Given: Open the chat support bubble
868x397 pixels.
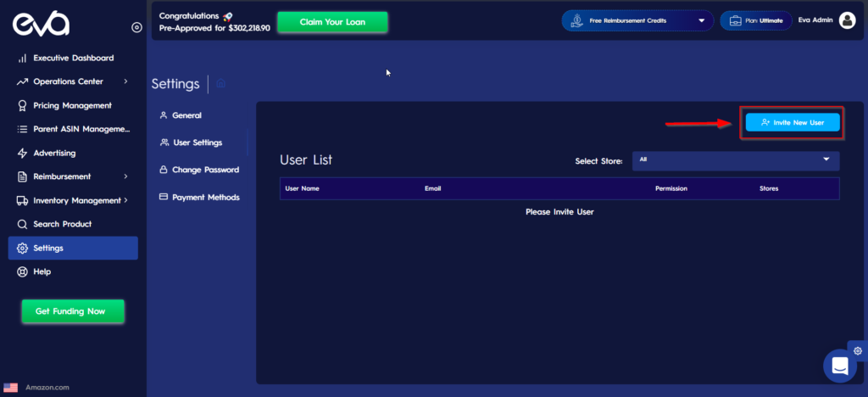Looking at the screenshot, I should click(x=840, y=366).
